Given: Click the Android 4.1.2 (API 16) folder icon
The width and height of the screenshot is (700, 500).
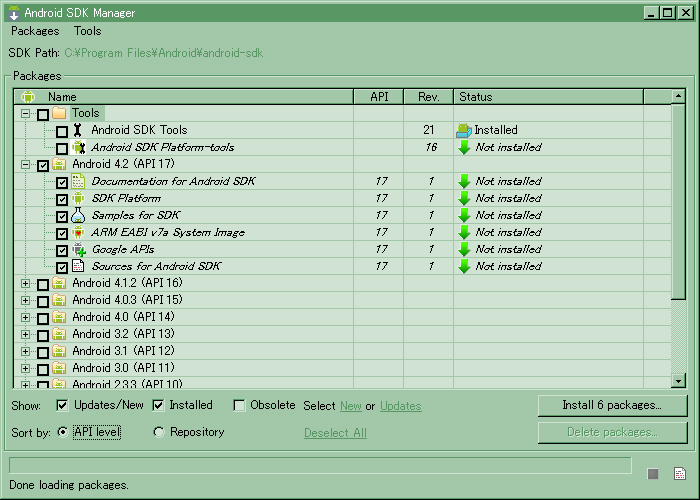Looking at the screenshot, I should point(59,283).
